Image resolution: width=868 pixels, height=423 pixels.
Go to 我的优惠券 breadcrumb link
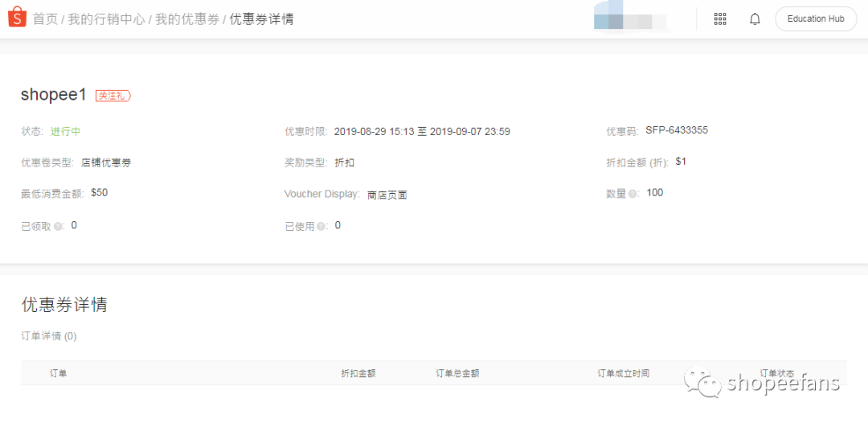click(187, 19)
